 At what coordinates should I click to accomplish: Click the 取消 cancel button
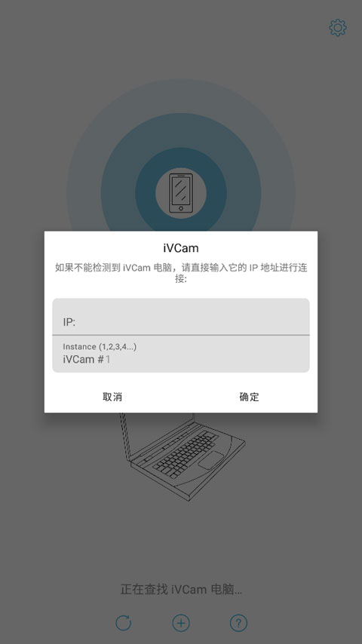click(112, 397)
